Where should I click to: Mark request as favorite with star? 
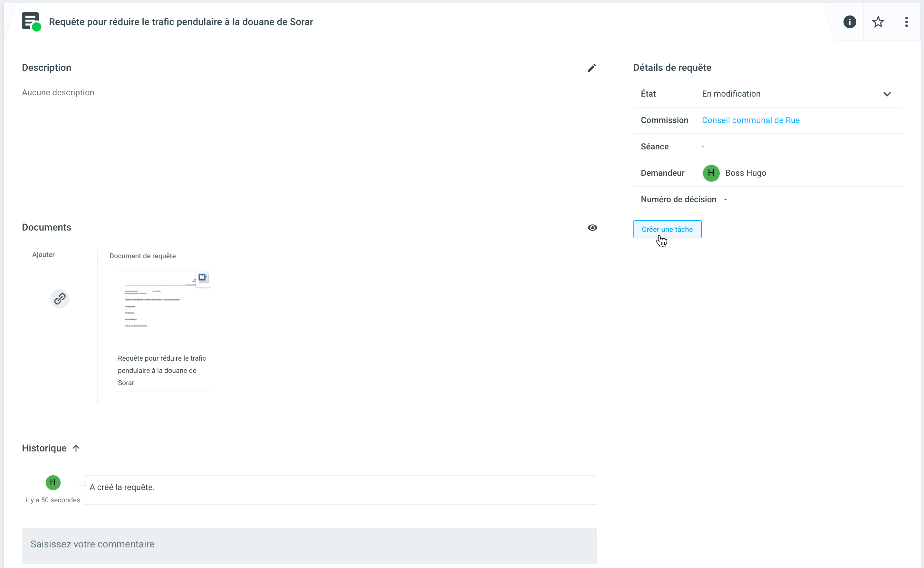[x=878, y=22]
